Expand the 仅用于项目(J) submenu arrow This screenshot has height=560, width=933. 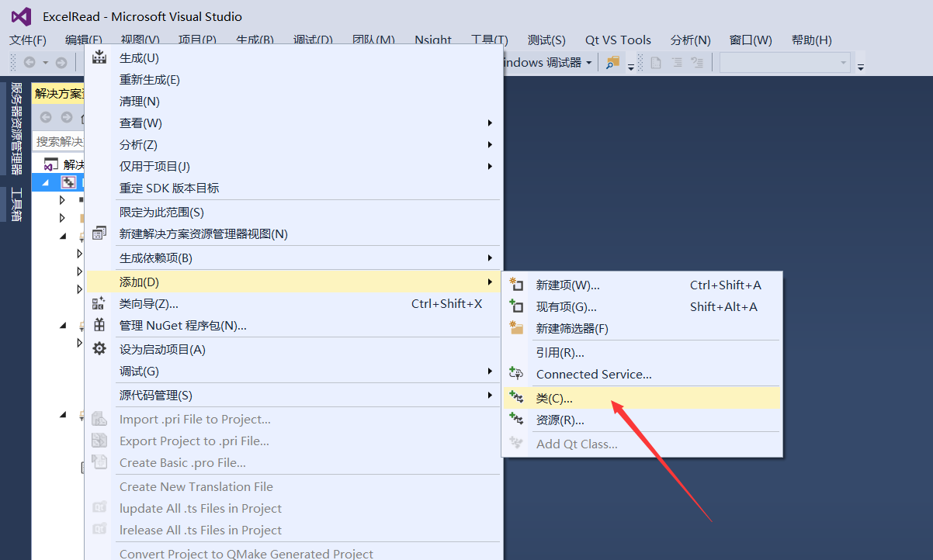(490, 166)
